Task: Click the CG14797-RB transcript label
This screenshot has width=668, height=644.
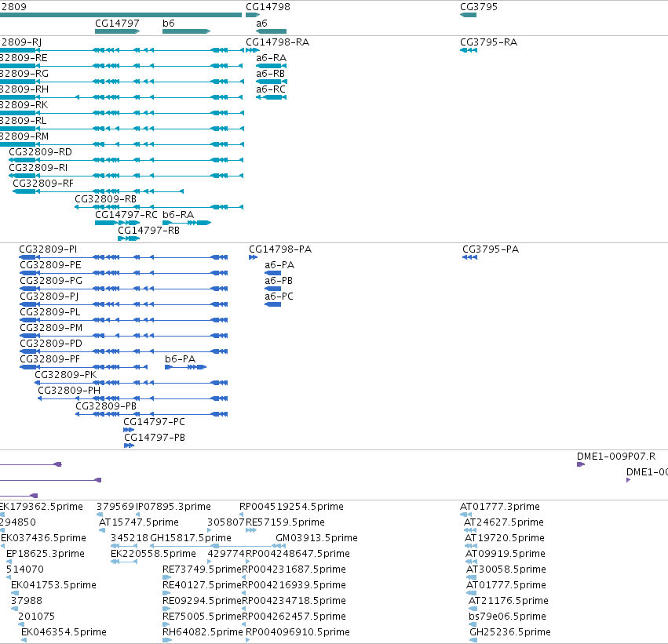Action: [x=148, y=231]
